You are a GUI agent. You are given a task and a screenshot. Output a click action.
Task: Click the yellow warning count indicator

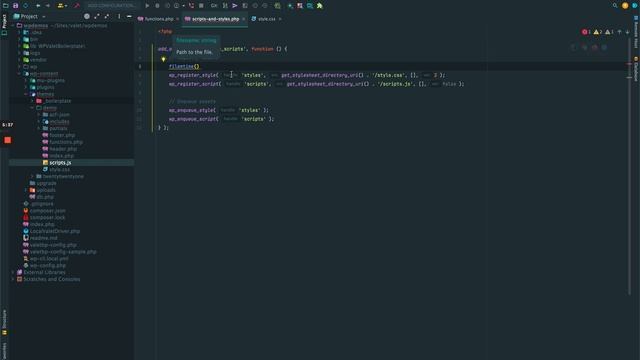(598, 32)
